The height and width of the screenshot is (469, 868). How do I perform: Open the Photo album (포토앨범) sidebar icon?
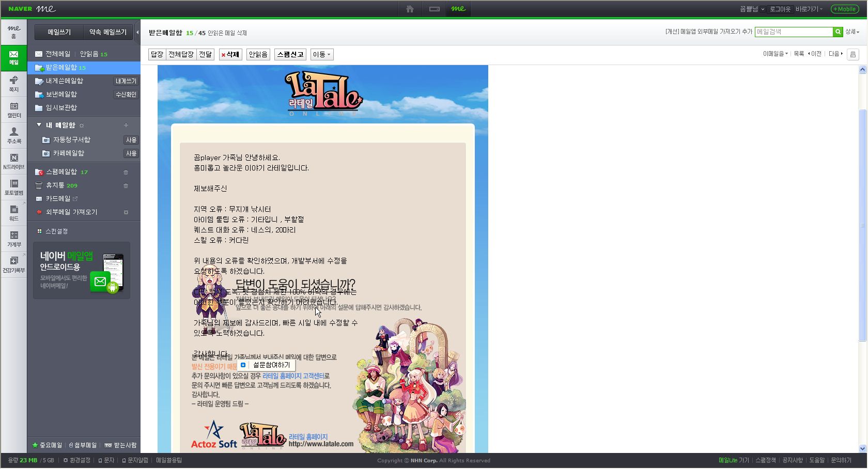[x=14, y=187]
